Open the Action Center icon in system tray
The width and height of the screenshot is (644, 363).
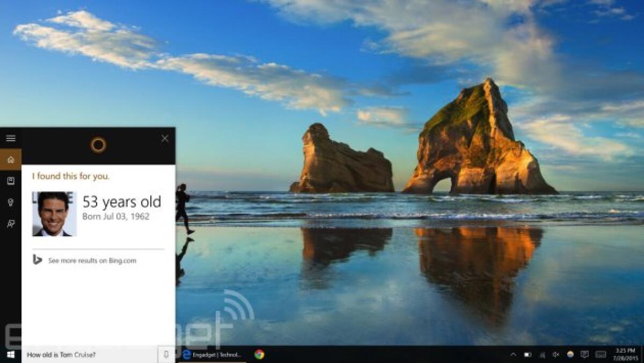584,354
